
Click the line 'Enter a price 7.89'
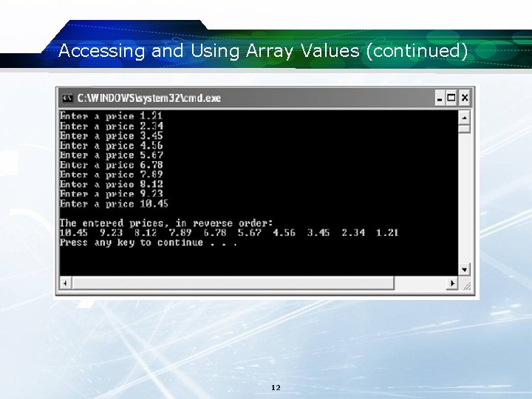pyautogui.click(x=112, y=174)
